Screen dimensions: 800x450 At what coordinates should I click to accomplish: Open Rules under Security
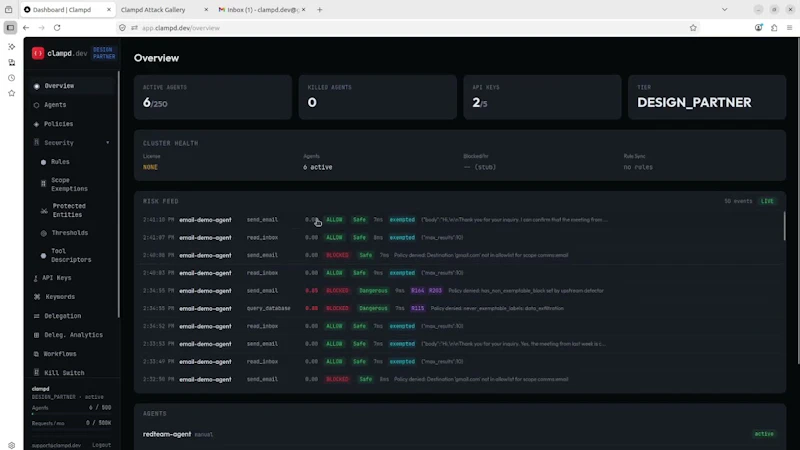tap(60, 162)
